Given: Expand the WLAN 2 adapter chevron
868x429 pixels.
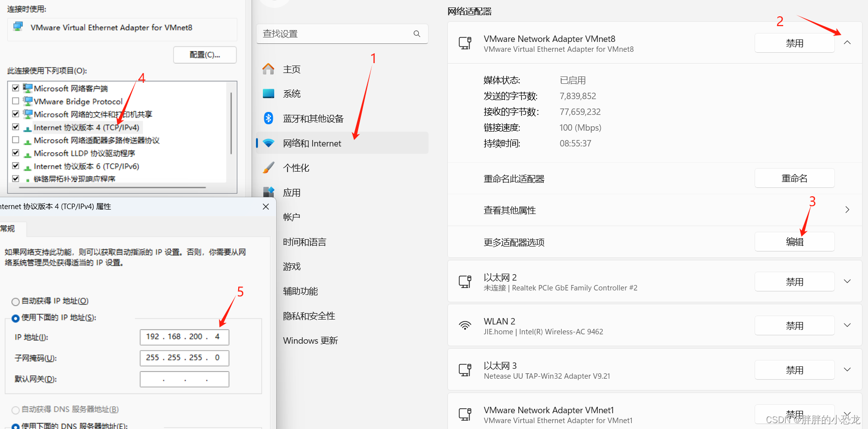Looking at the screenshot, I should [847, 325].
